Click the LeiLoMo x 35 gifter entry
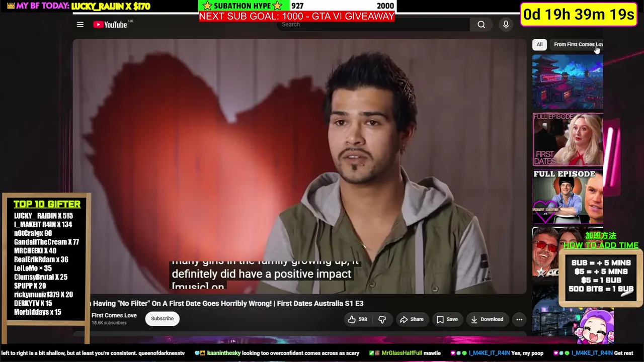644x362 pixels. coord(33,268)
